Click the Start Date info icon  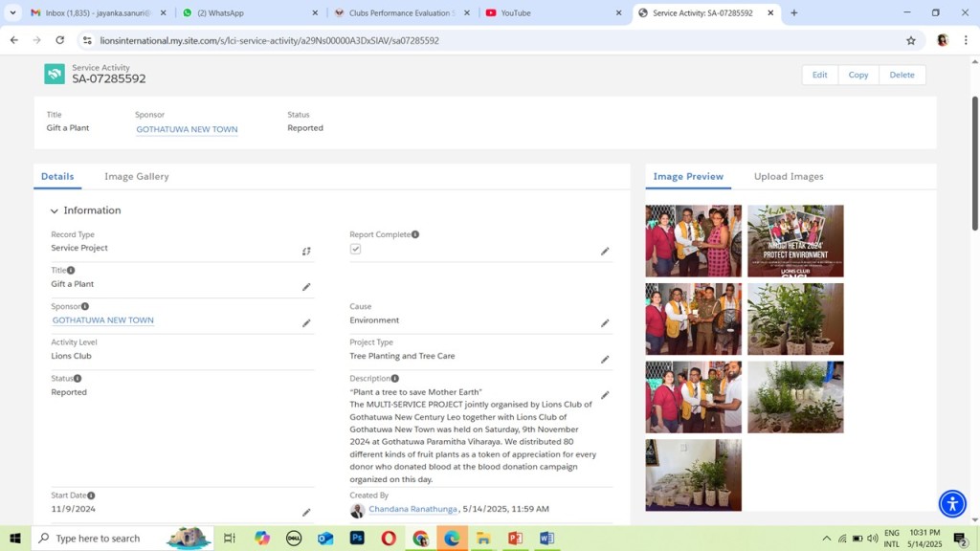pos(91,496)
